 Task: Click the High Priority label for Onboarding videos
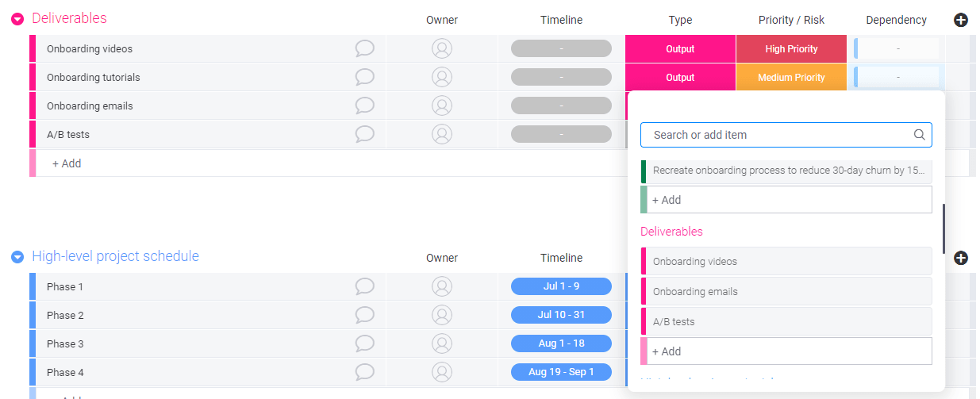tap(791, 49)
